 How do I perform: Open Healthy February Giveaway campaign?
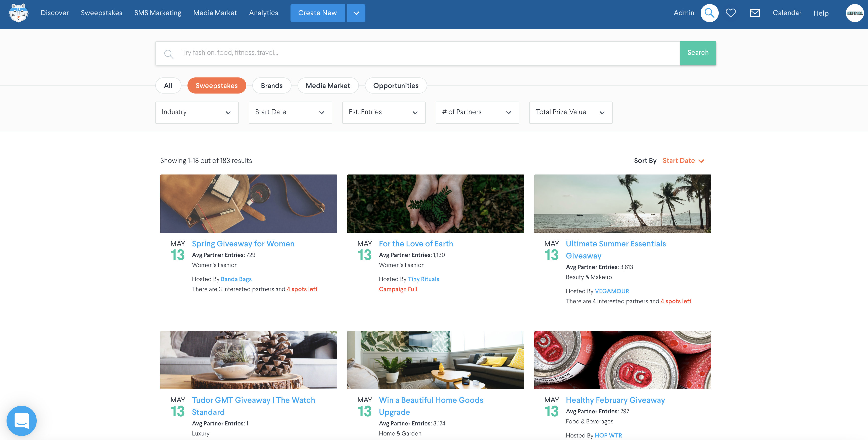click(x=615, y=400)
